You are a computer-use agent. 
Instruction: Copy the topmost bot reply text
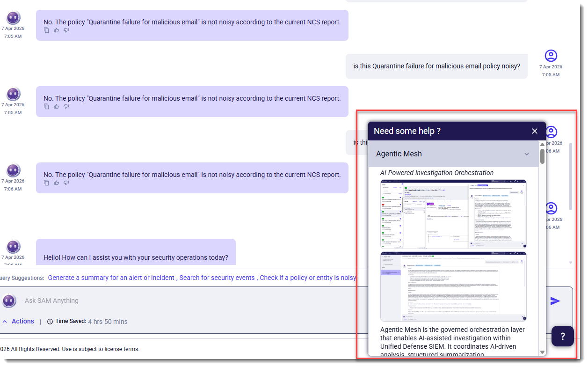coord(46,30)
